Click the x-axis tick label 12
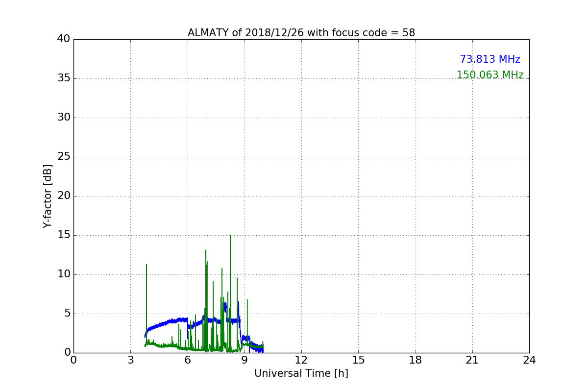The image size is (588, 392). click(301, 360)
